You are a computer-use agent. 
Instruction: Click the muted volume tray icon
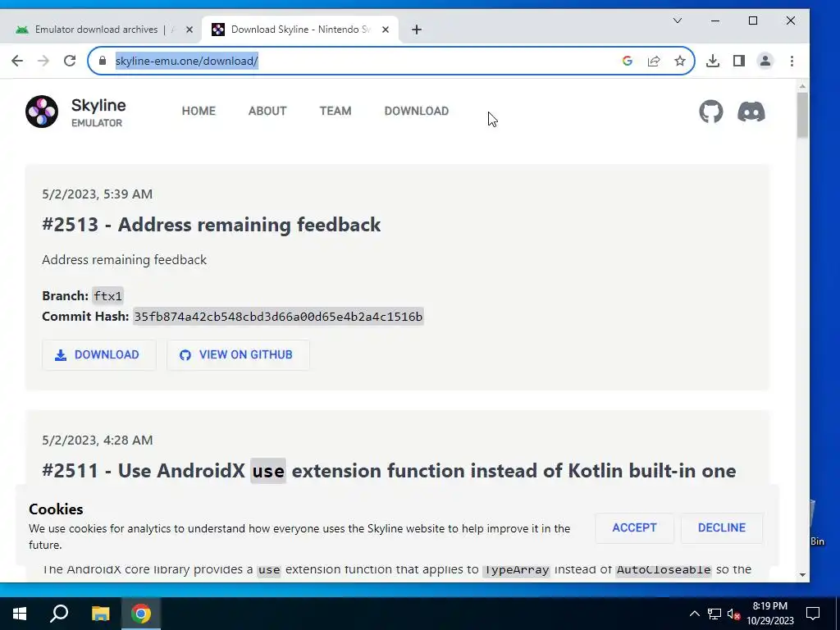733,614
